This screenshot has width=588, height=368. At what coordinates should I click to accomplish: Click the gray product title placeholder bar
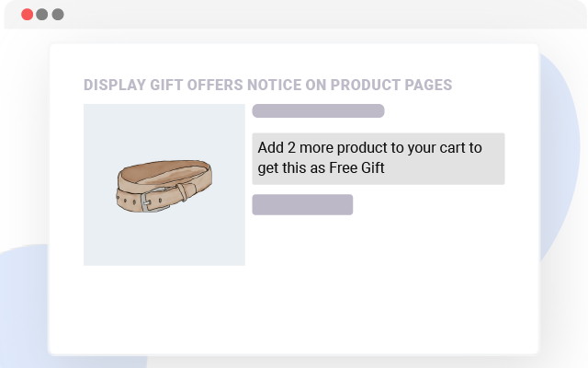(x=318, y=111)
